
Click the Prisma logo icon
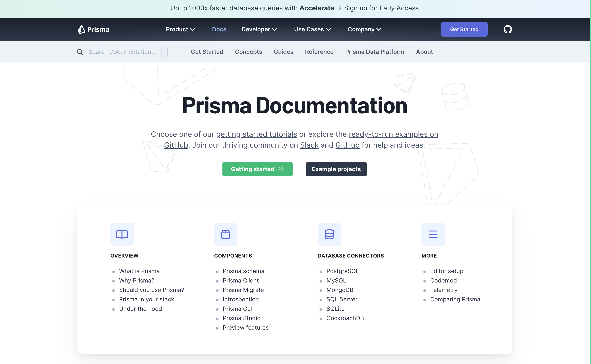[x=81, y=29]
